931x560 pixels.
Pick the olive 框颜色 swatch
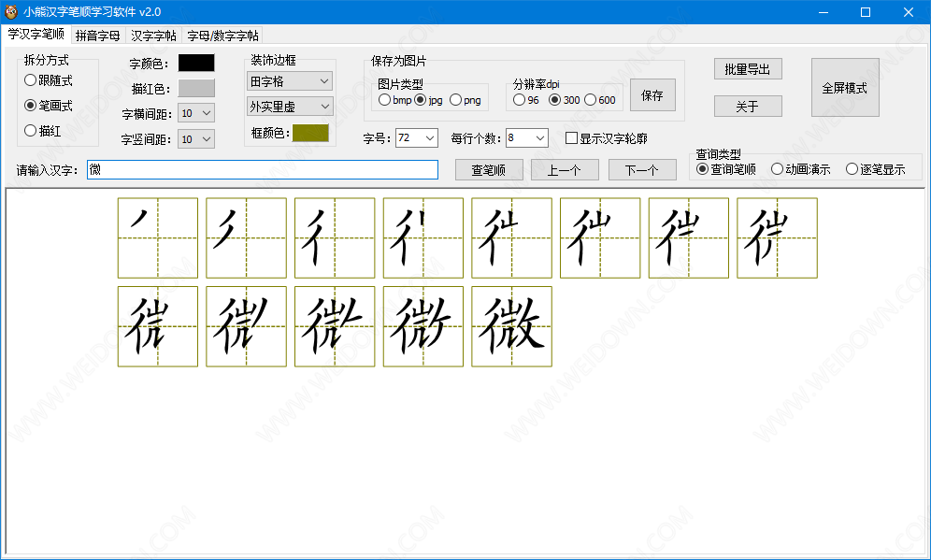pyautogui.click(x=310, y=133)
